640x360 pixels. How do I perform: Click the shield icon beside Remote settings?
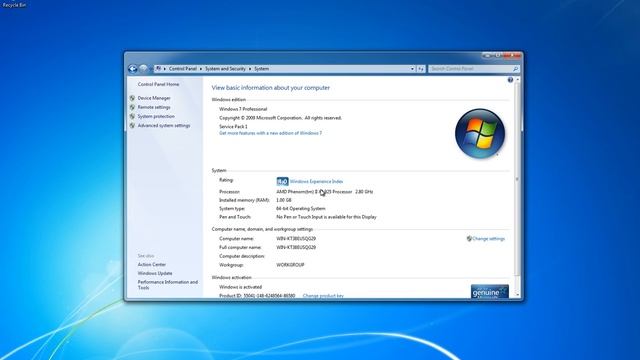(132, 107)
